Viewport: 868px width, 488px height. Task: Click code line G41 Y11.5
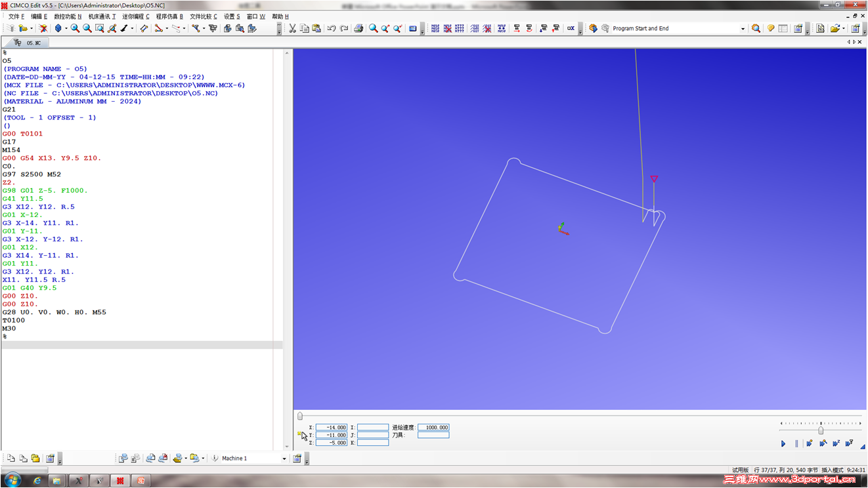coord(22,199)
